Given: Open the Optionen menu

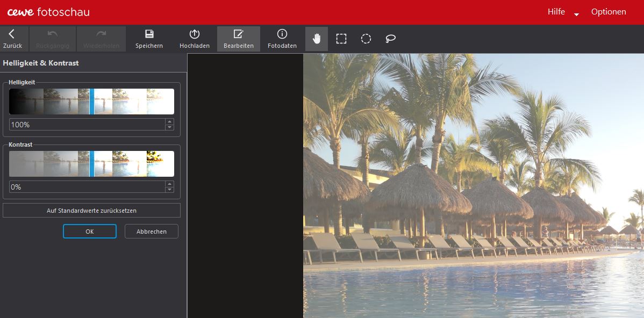Looking at the screenshot, I should (x=609, y=12).
